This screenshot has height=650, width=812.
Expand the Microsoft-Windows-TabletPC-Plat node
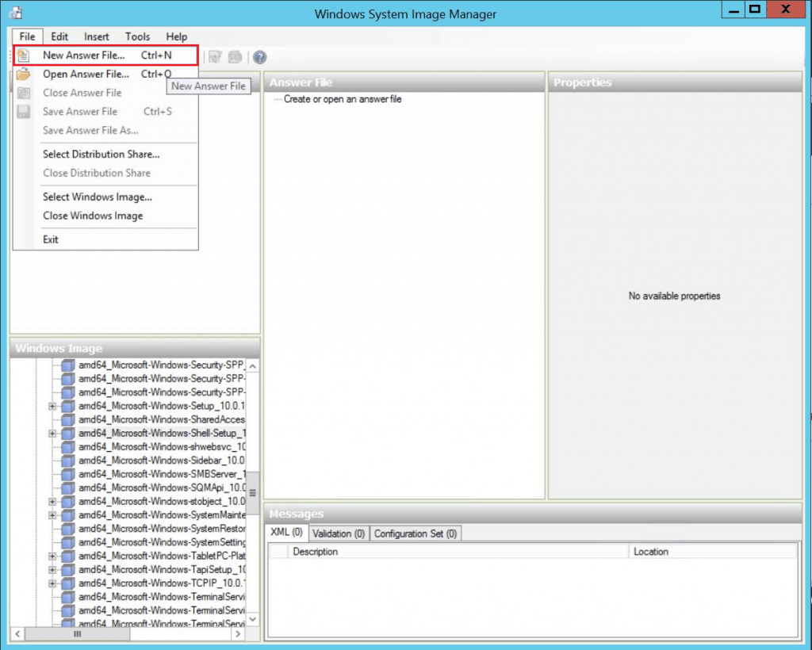[x=52, y=556]
